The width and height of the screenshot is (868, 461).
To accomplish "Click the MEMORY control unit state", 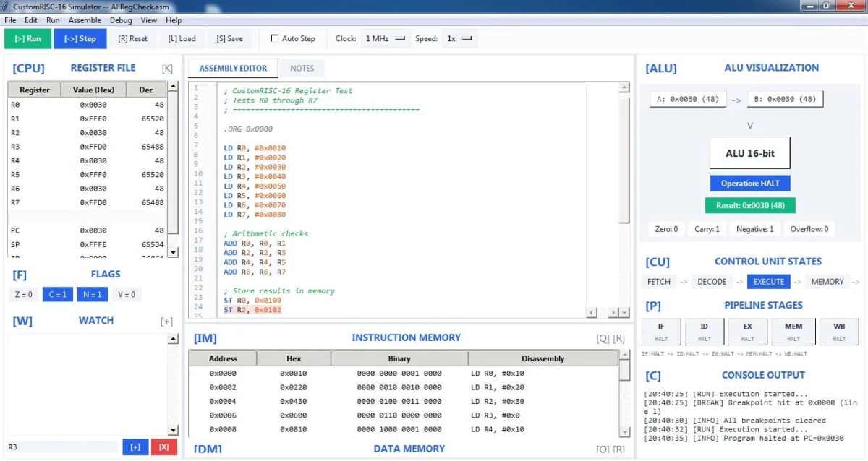I will click(827, 282).
